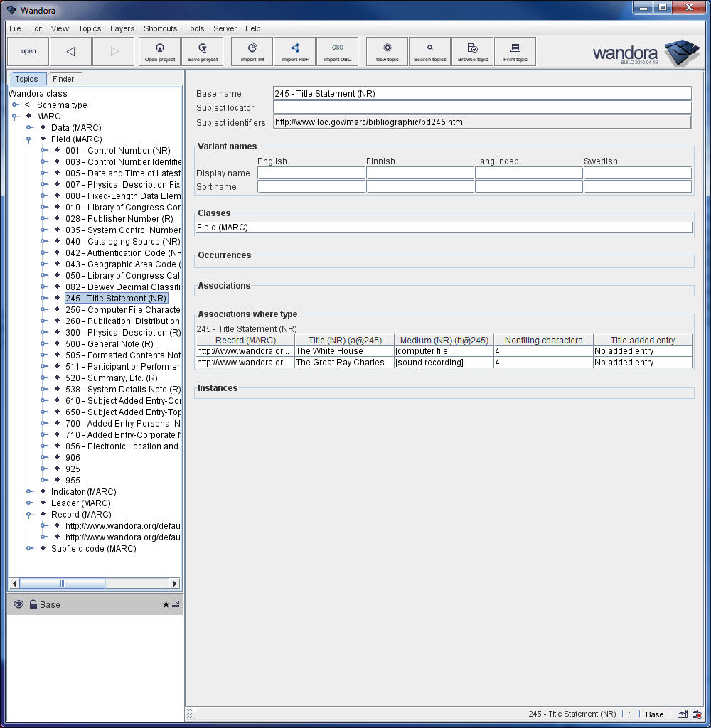Viewport: 711px width, 728px height.
Task: Select the Import OBO icon
Action: coord(337,51)
